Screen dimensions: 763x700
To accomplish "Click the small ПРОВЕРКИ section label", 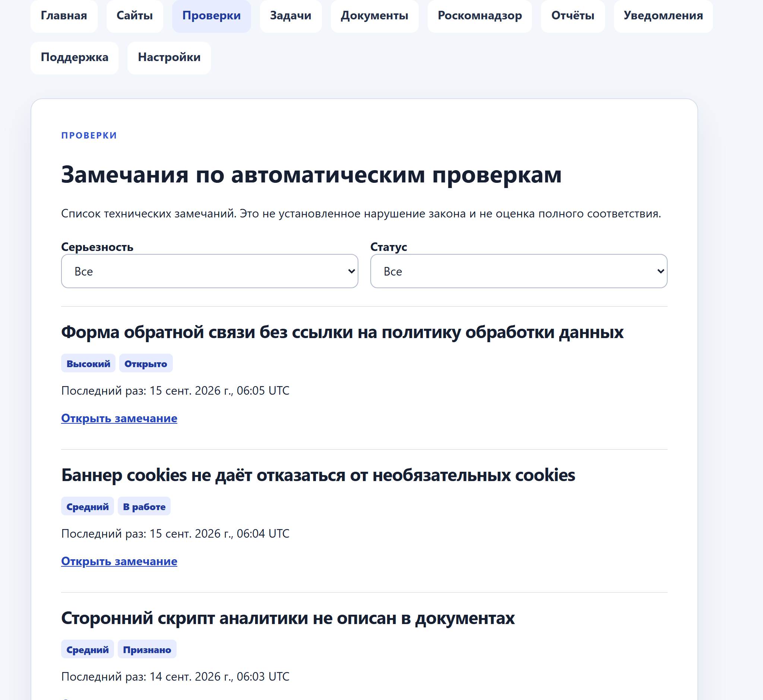I will pyautogui.click(x=89, y=135).
